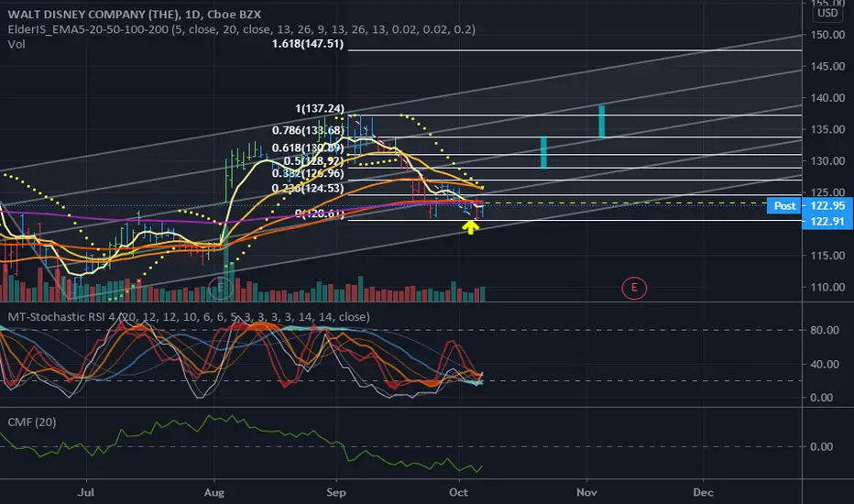854x504 pixels.
Task: Click the 0.00 level on CMF axis
Action: [822, 446]
